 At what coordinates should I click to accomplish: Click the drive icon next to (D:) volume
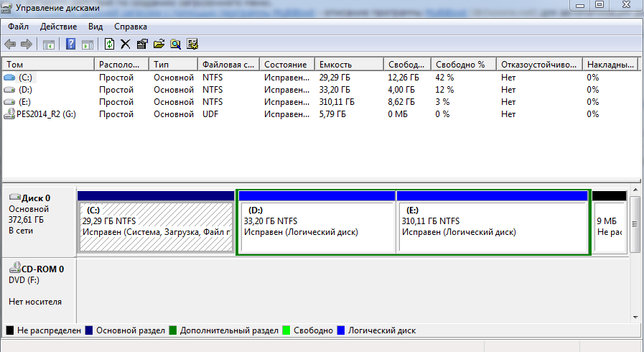coord(9,90)
